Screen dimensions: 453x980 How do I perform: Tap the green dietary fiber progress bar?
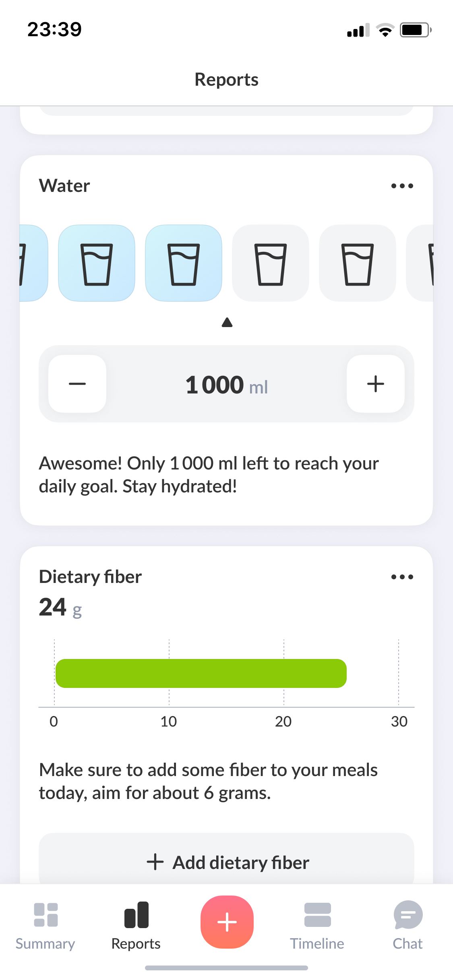[x=201, y=673]
